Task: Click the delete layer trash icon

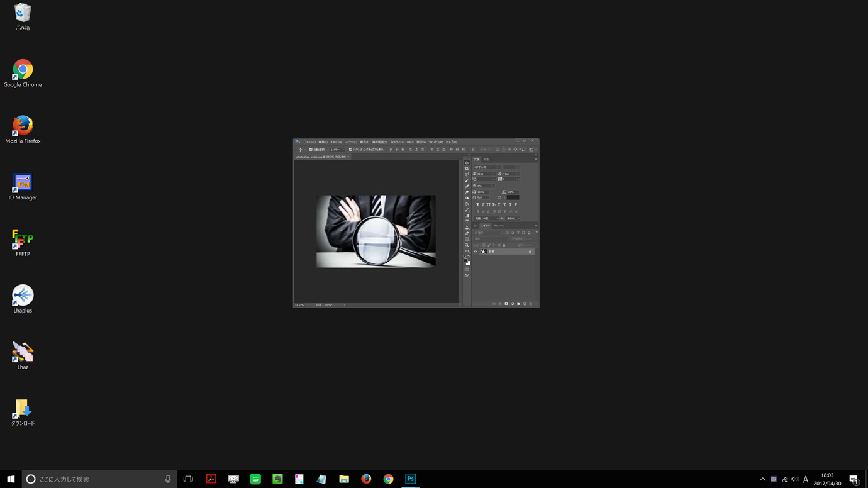Action: coord(531,304)
